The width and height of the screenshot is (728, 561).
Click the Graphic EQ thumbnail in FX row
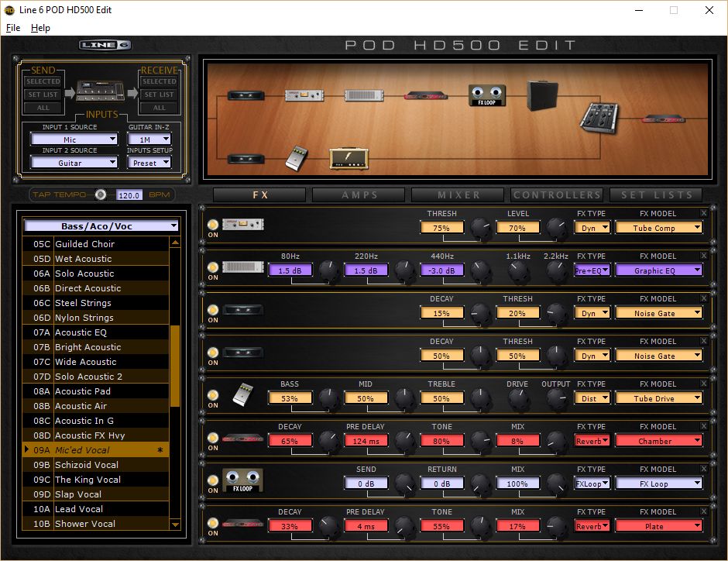tap(243, 267)
